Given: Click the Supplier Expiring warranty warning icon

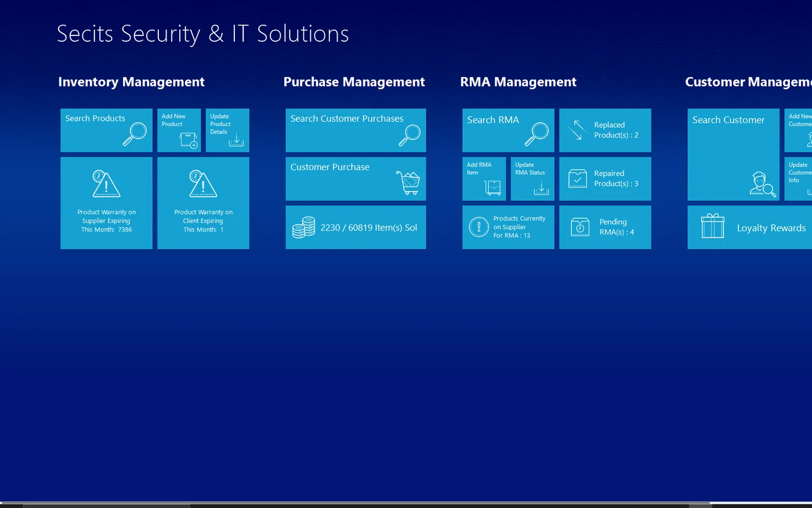Looking at the screenshot, I should [x=106, y=184].
